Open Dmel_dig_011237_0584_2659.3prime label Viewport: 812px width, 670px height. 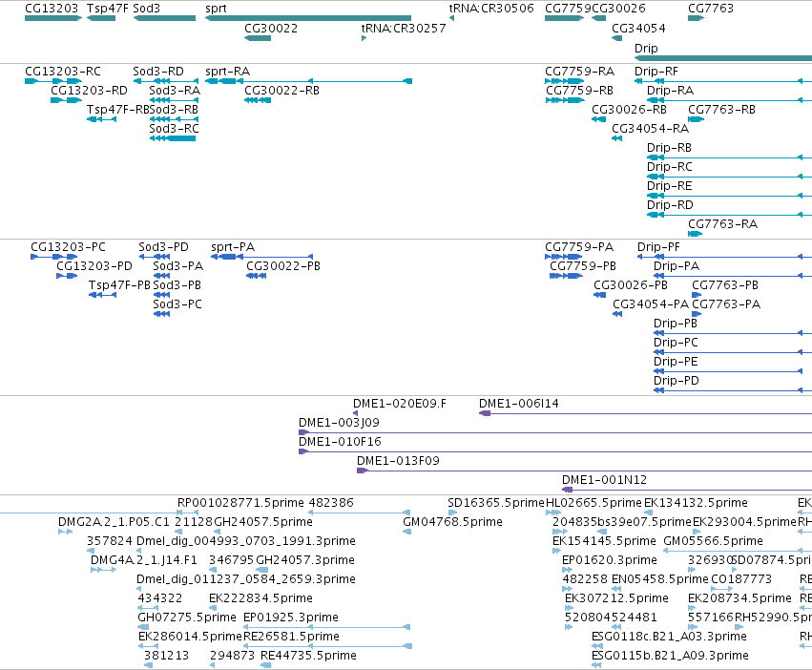click(x=246, y=579)
